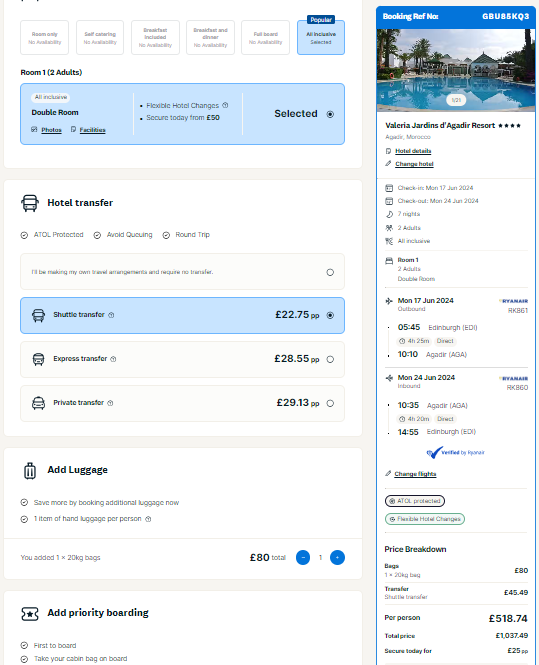
Task: Open the Hotel details link
Action: [x=413, y=151]
